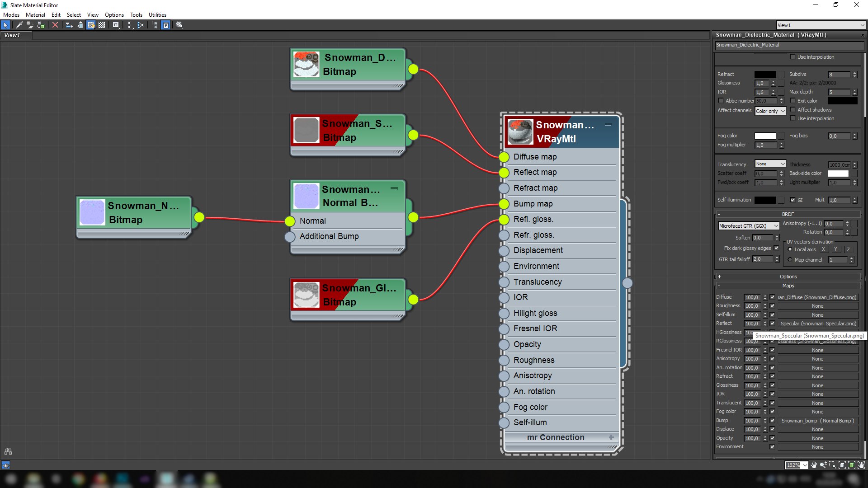This screenshot has height=488, width=868.
Task: Click Select by Material icon
Action: [179, 25]
